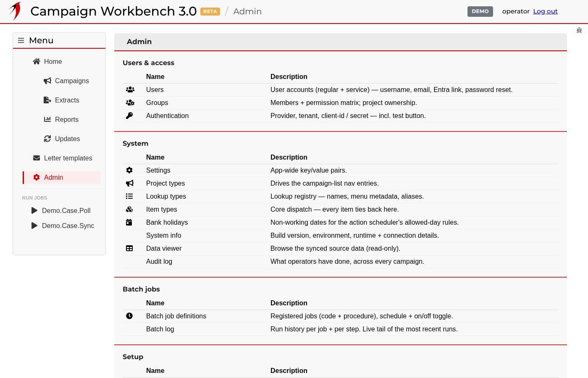The height and width of the screenshot is (378, 588).
Task: Open the Users admin page
Action: click(x=155, y=89)
